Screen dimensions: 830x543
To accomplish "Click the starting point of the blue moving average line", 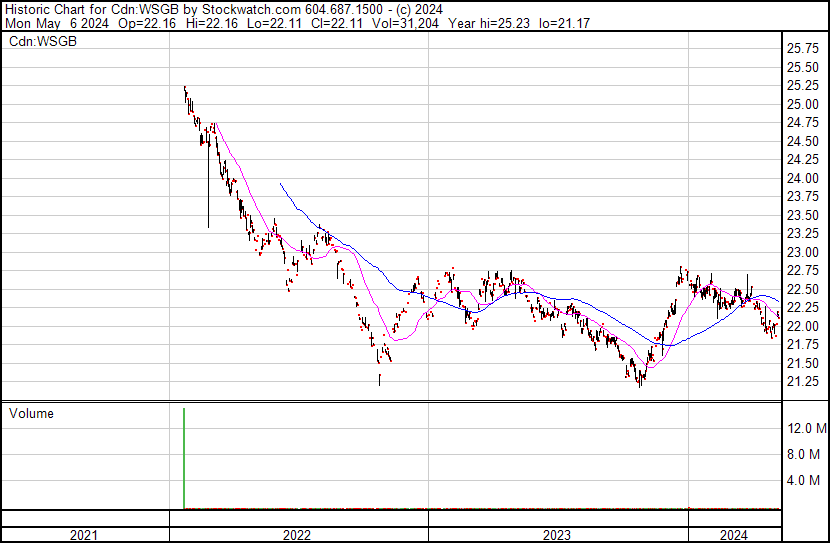I will [280, 183].
